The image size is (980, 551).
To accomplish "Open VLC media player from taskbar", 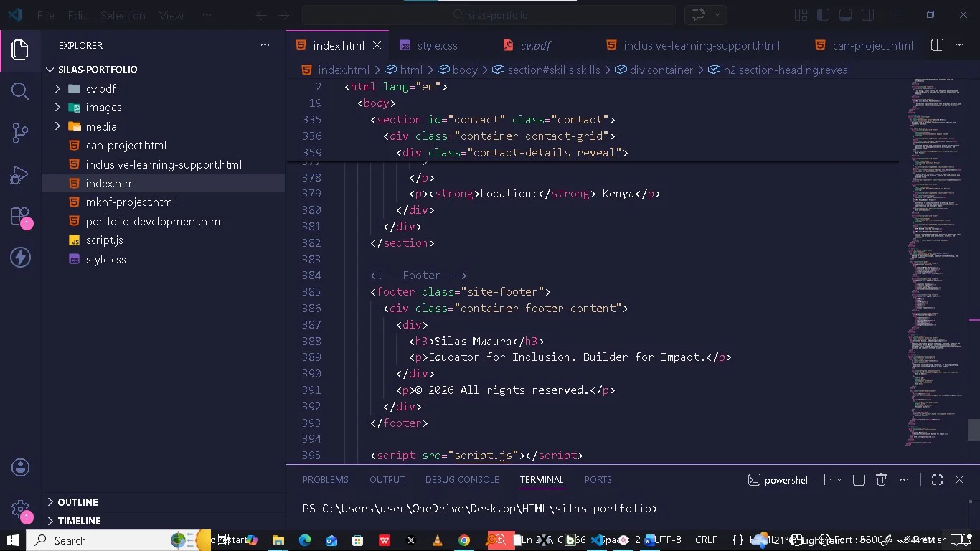I will pyautogui.click(x=438, y=540).
